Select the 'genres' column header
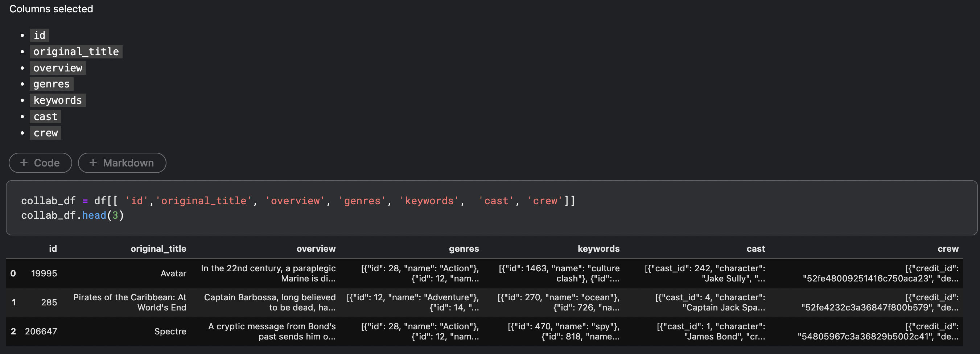The height and width of the screenshot is (354, 980). coord(464,248)
